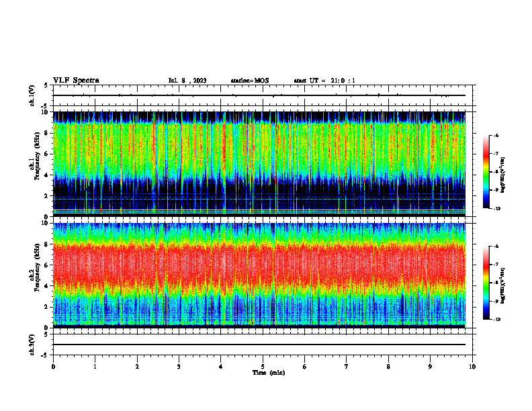Image resolution: width=532 pixels, height=411 pixels.
Task: Click the "-6" label on ch.1 color scale
Action: click(x=496, y=135)
